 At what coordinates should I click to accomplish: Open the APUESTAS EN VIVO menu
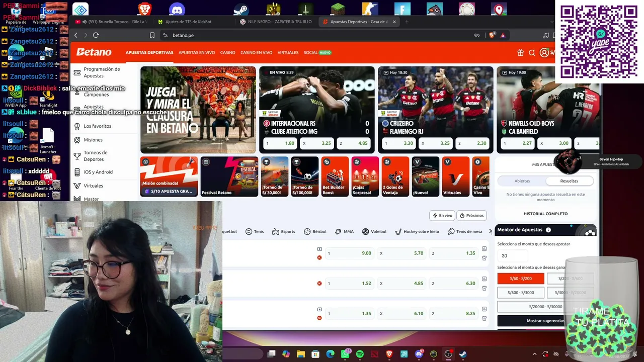[197, 53]
